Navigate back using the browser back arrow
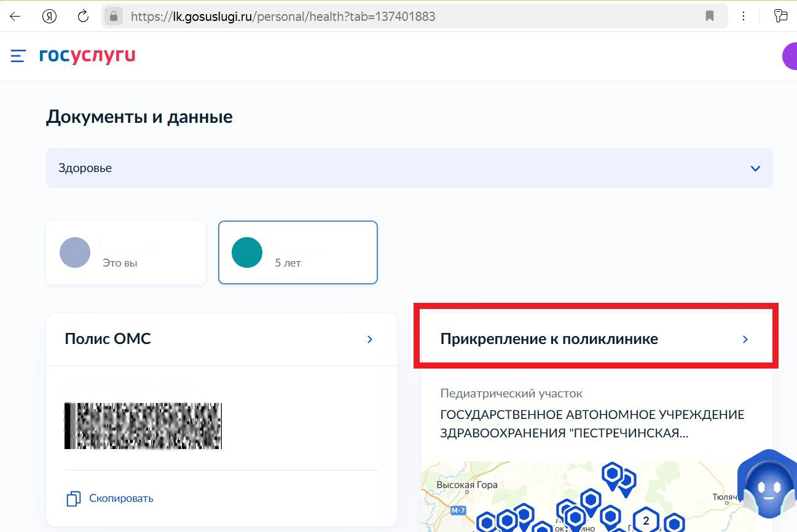The image size is (797, 532). (15, 16)
